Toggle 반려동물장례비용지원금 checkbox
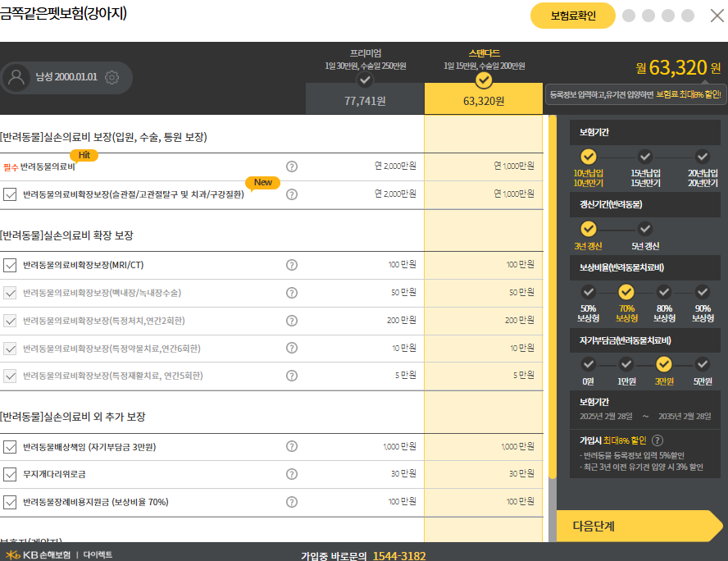Image resolution: width=728 pixels, height=561 pixels. tap(10, 503)
